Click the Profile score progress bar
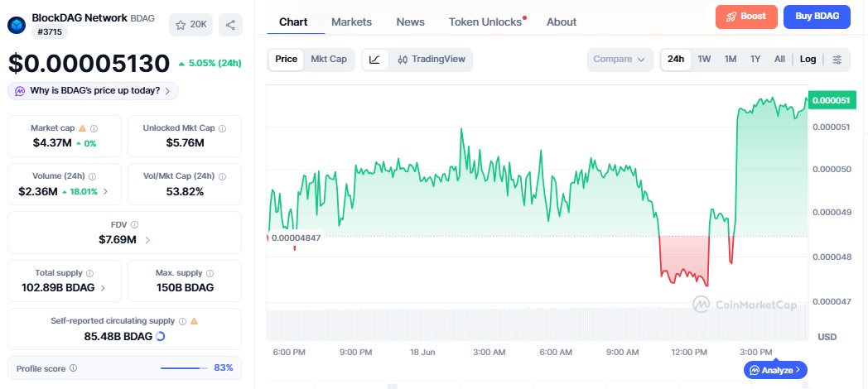 click(x=184, y=368)
